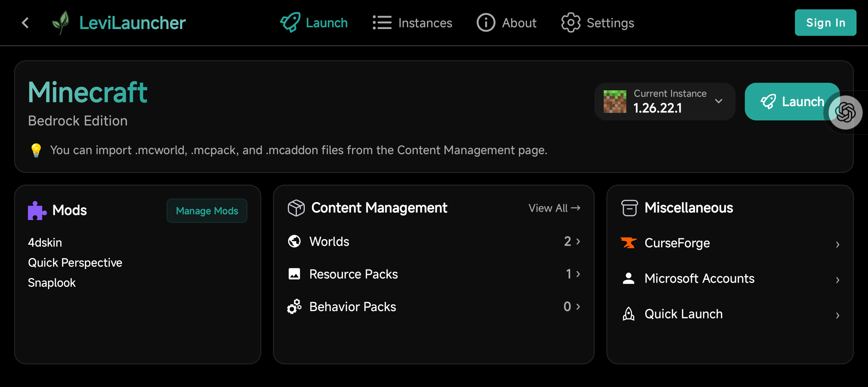This screenshot has width=868, height=387.
Task: Expand the CurseForge row chevron
Action: pos(838,244)
